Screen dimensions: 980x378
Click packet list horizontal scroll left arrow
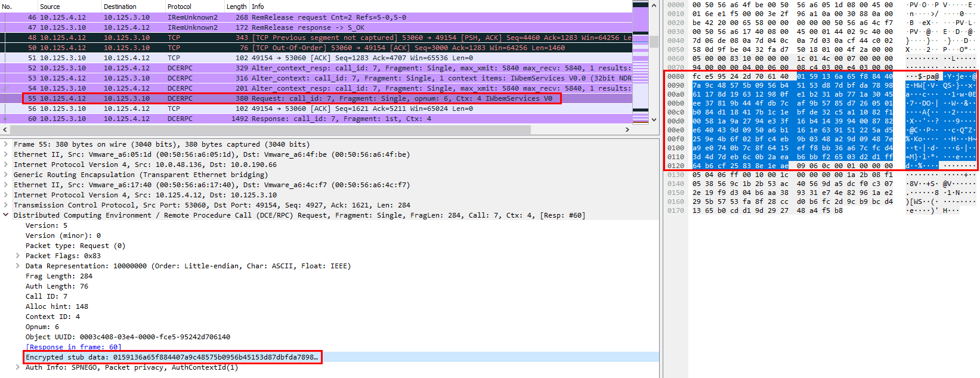click(x=5, y=129)
